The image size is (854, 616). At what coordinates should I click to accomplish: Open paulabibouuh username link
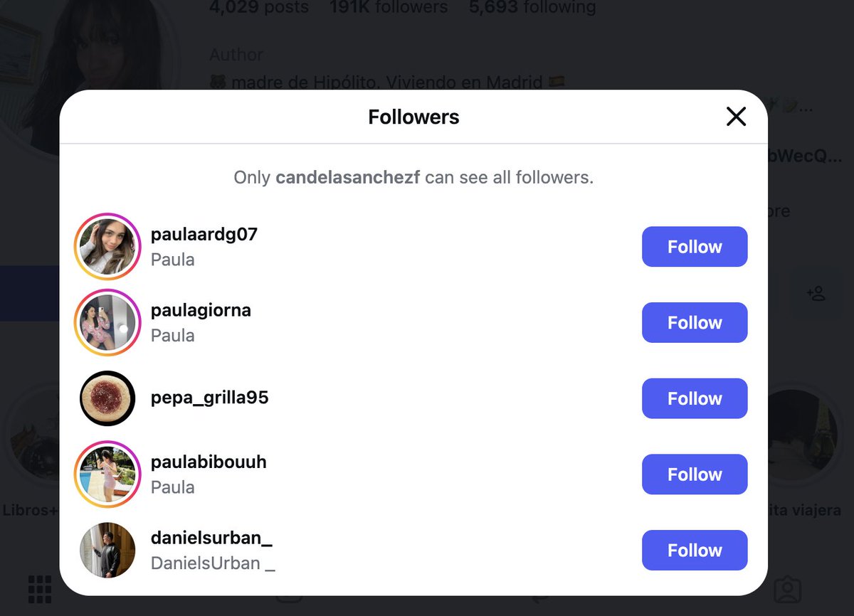(x=209, y=462)
